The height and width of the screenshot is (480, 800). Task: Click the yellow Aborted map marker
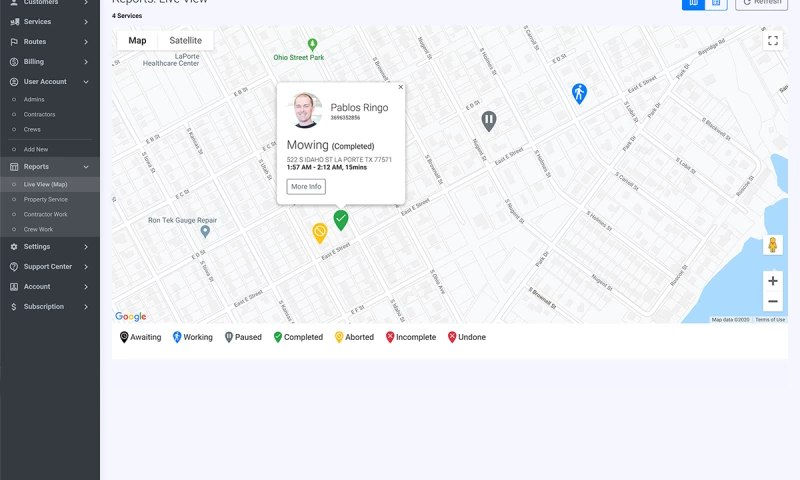coord(320,233)
